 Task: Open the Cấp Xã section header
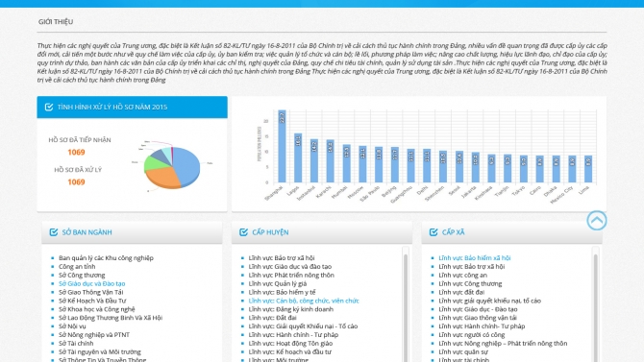[x=511, y=232]
